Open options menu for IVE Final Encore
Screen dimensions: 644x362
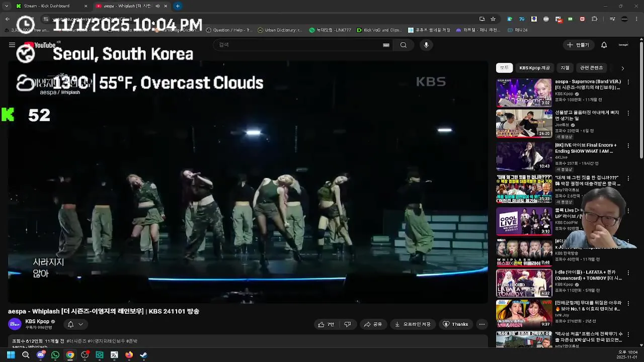click(628, 146)
